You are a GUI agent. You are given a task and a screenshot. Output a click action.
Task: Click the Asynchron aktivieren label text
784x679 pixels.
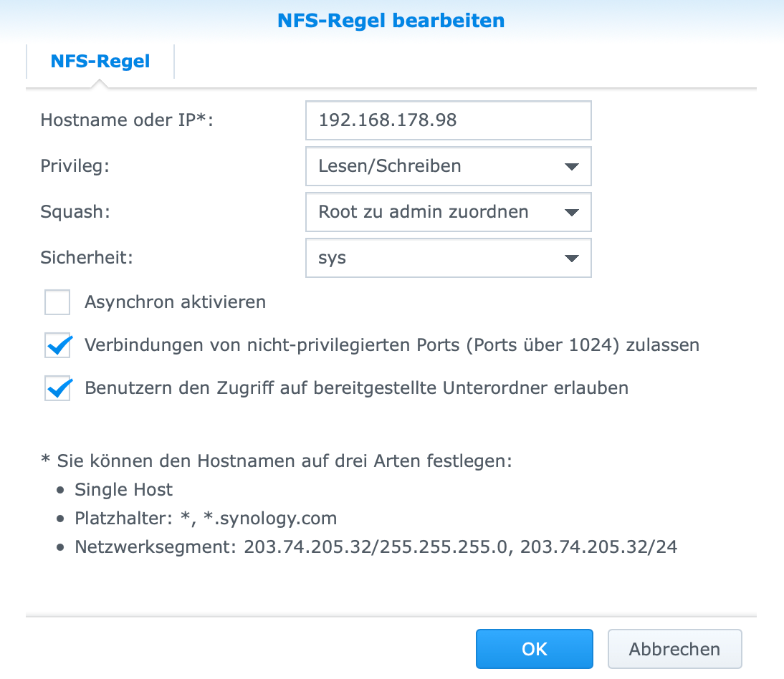(175, 302)
